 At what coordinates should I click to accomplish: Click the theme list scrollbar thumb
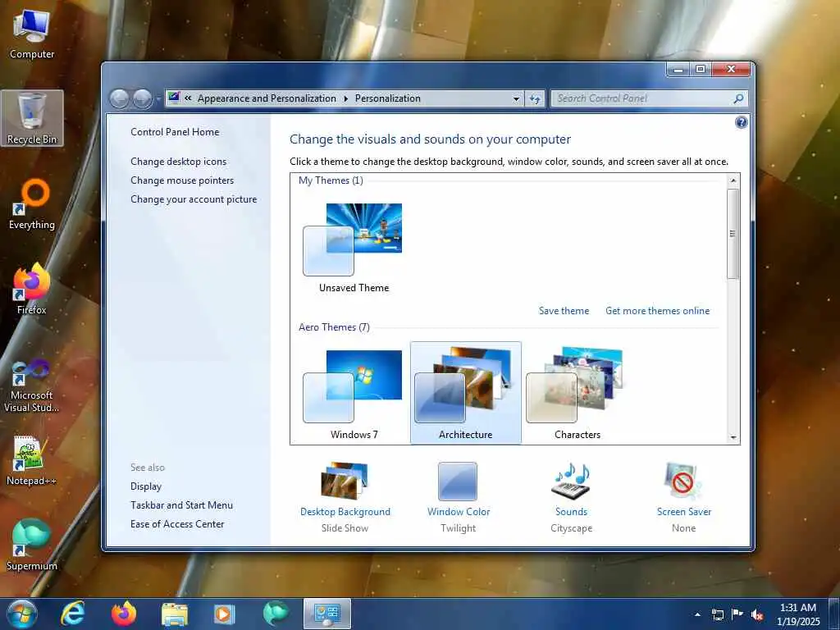[733, 234]
